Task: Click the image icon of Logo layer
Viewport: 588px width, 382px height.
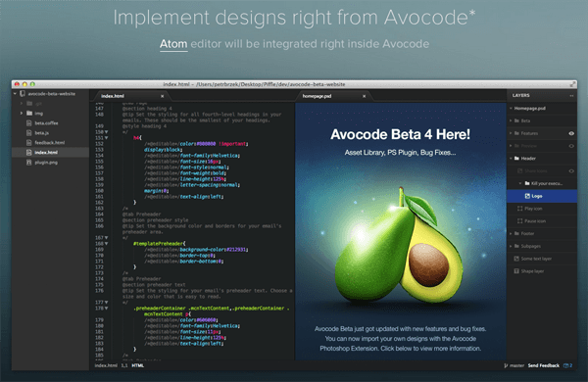Action: coord(527,196)
